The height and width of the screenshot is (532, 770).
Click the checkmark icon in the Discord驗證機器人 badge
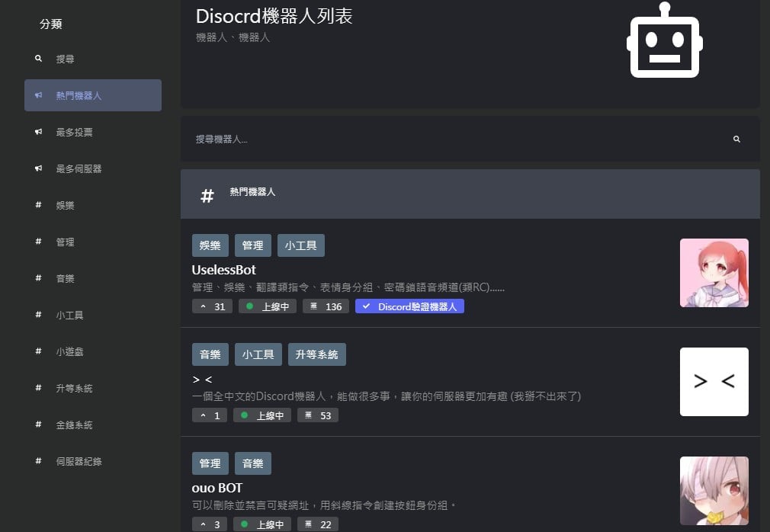pos(366,306)
